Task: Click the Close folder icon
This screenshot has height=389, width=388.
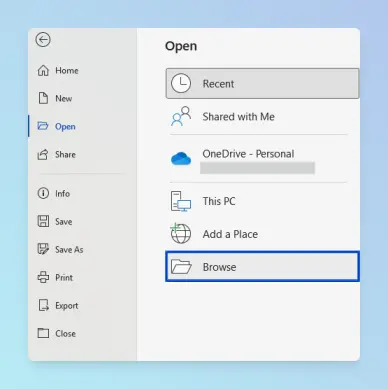Action: coord(43,333)
